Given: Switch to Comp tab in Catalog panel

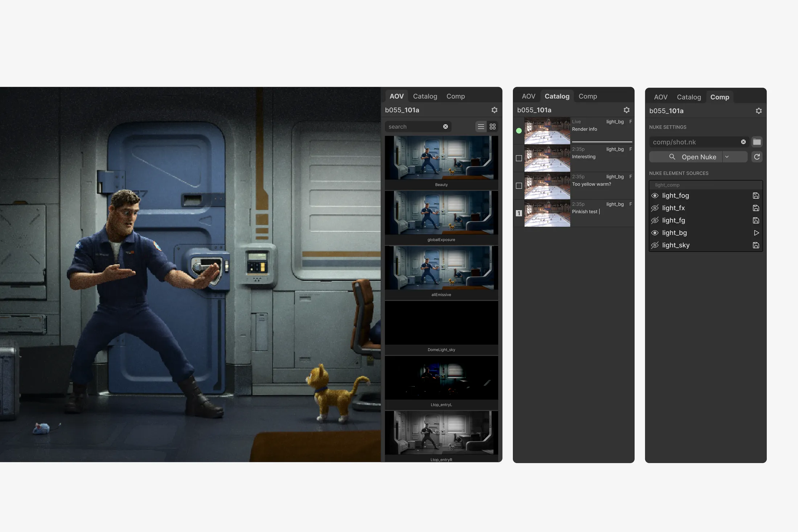Looking at the screenshot, I should pos(588,96).
